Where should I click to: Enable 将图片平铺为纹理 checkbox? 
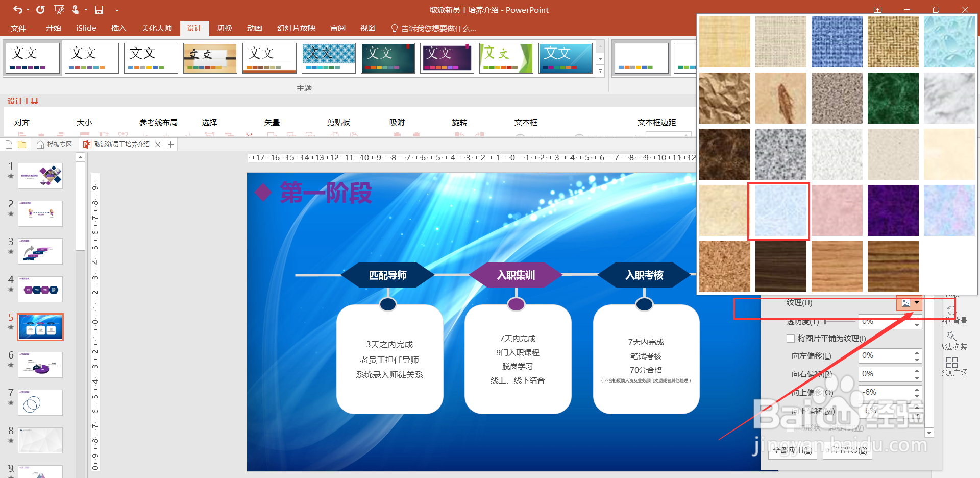click(x=791, y=338)
